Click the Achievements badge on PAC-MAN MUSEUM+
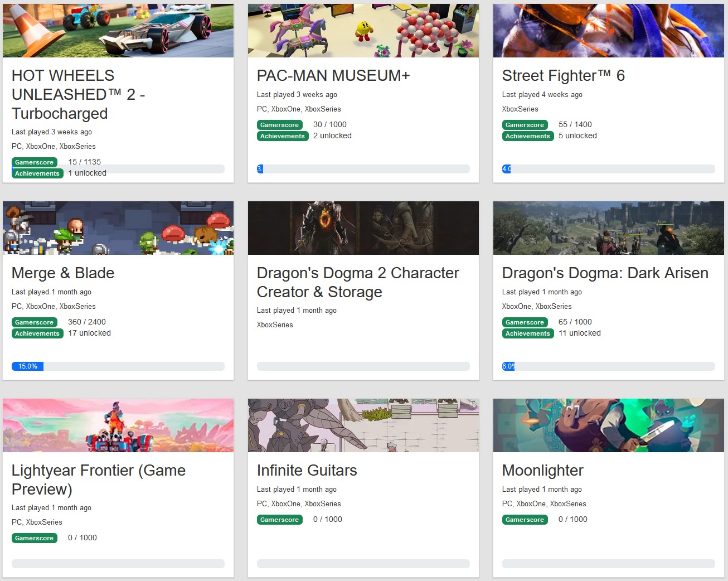 (283, 136)
